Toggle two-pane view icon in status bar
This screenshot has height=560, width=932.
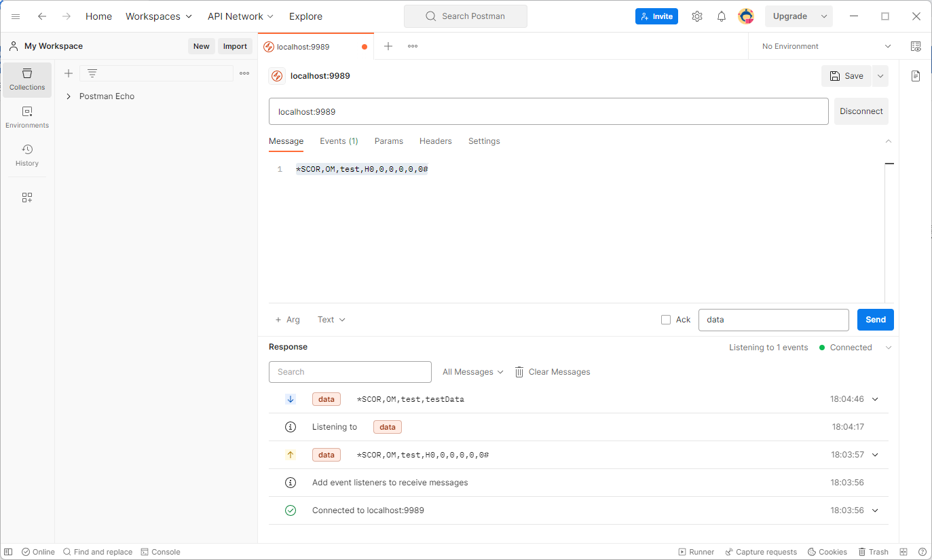(x=903, y=552)
